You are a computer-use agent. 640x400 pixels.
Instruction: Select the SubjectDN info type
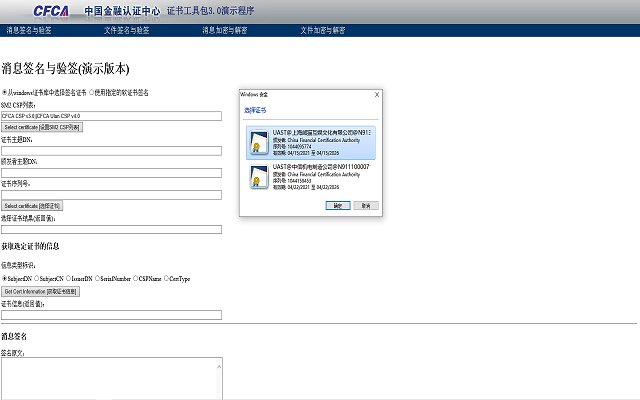[x=4, y=278]
